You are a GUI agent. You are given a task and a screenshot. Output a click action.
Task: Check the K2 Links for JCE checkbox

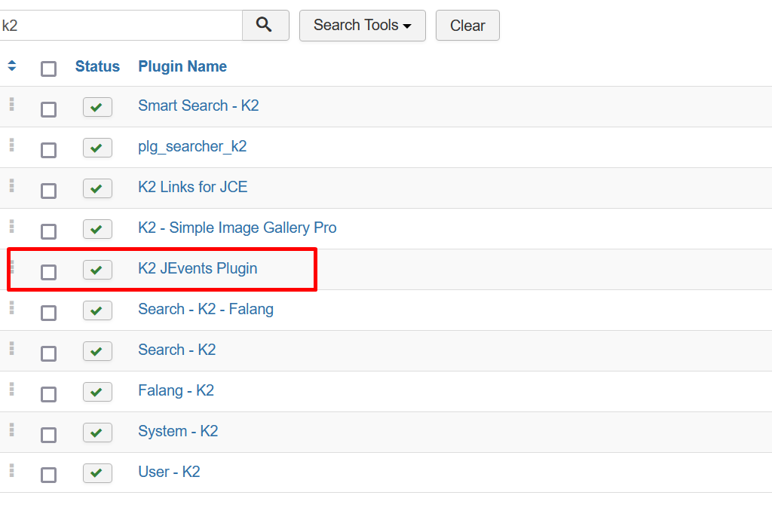(48, 191)
